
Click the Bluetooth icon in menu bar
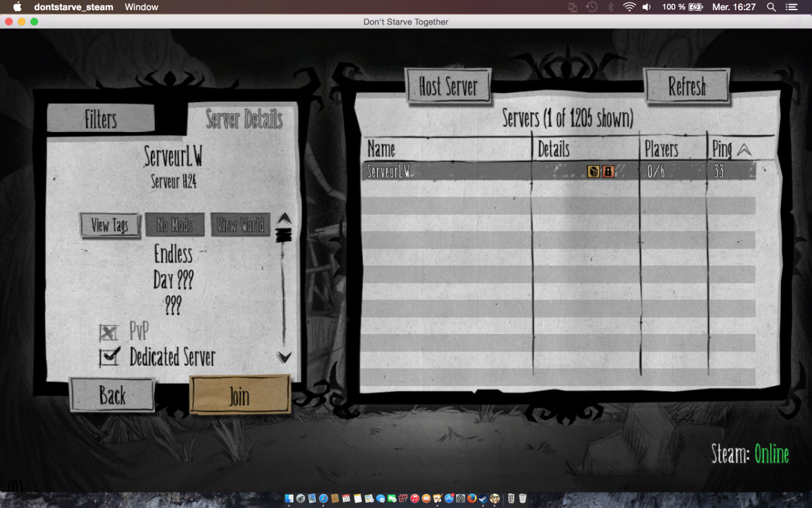pos(610,7)
